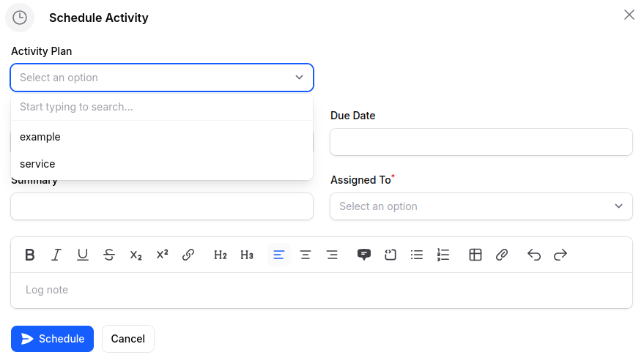Apply italic formatting

(x=56, y=255)
